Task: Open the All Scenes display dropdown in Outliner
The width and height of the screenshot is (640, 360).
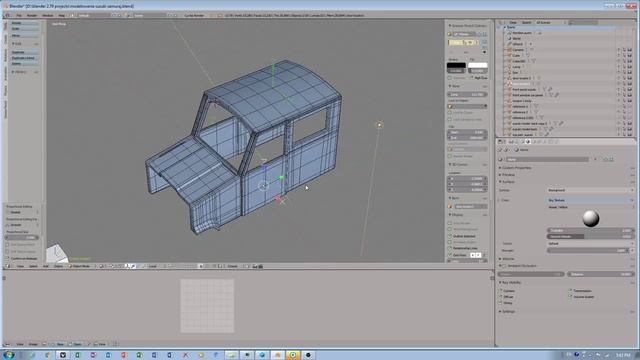Action: [x=551, y=22]
